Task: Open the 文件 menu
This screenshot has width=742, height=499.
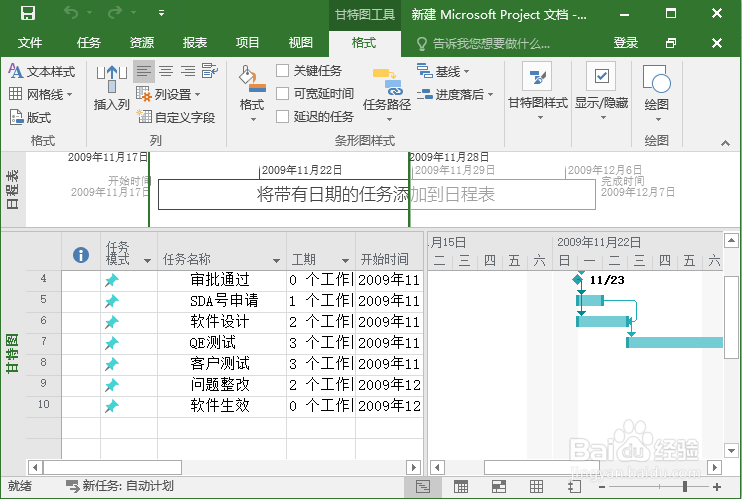Action: (30, 43)
